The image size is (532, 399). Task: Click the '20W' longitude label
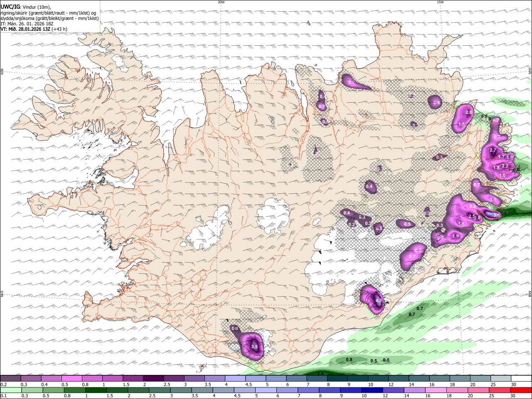tap(221, 2)
